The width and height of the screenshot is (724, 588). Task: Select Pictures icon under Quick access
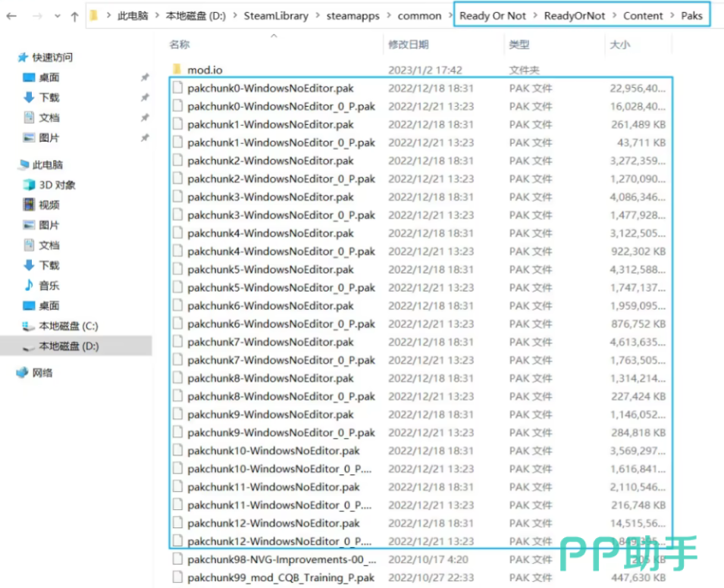click(x=29, y=138)
